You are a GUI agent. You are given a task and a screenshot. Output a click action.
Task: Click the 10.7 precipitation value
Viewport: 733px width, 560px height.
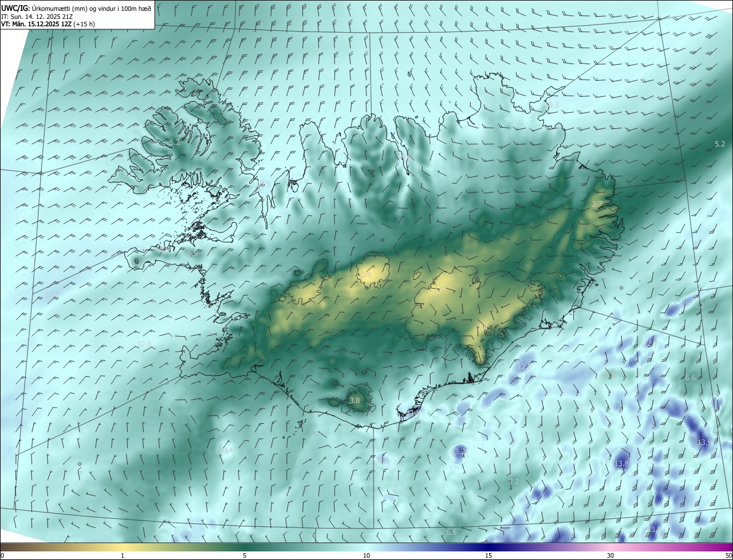click(x=52, y=294)
